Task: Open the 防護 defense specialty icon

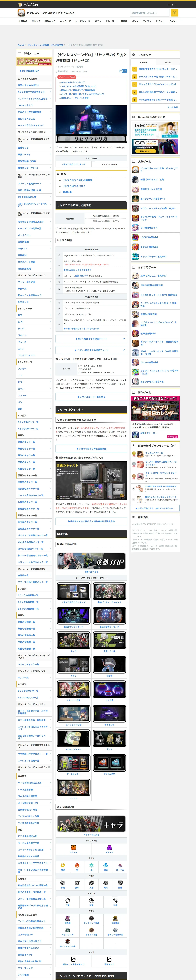Action: [x=120, y=883]
